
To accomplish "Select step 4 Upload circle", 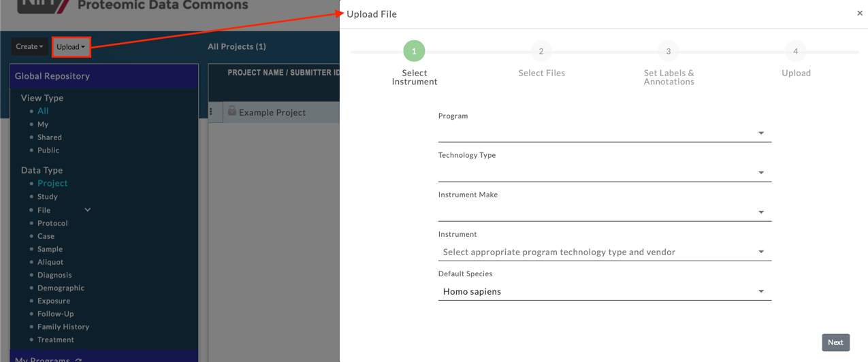I will tap(795, 52).
